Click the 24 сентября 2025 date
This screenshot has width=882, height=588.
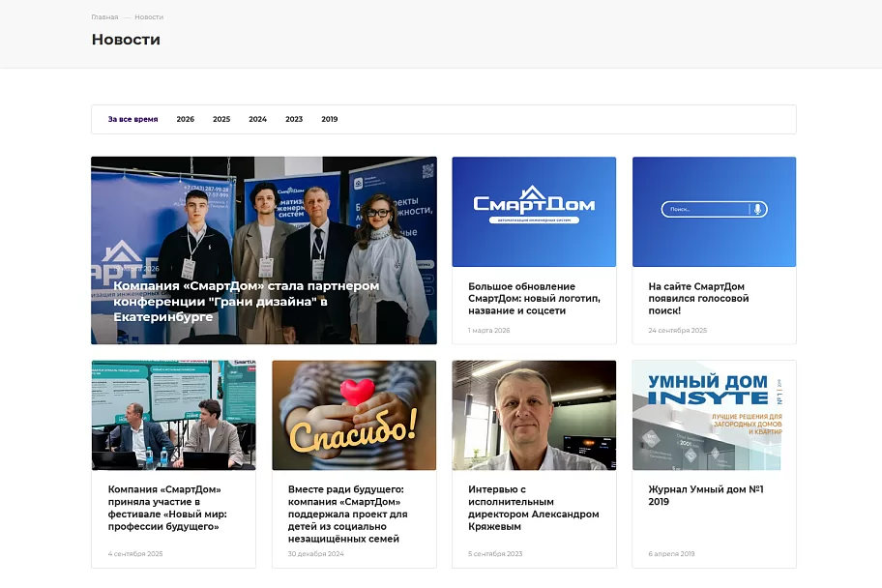click(x=678, y=331)
